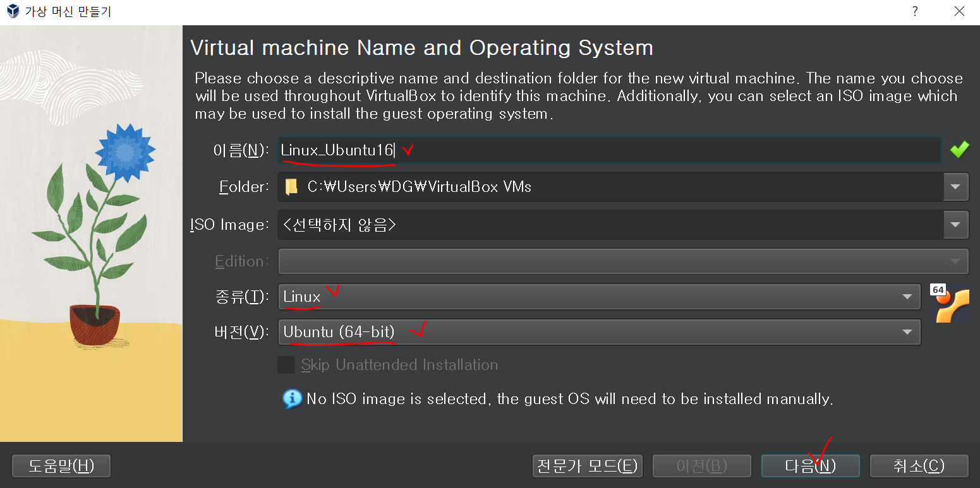Click the green validity checkmark beside the name field
This screenshot has height=488, width=980.
tap(959, 150)
